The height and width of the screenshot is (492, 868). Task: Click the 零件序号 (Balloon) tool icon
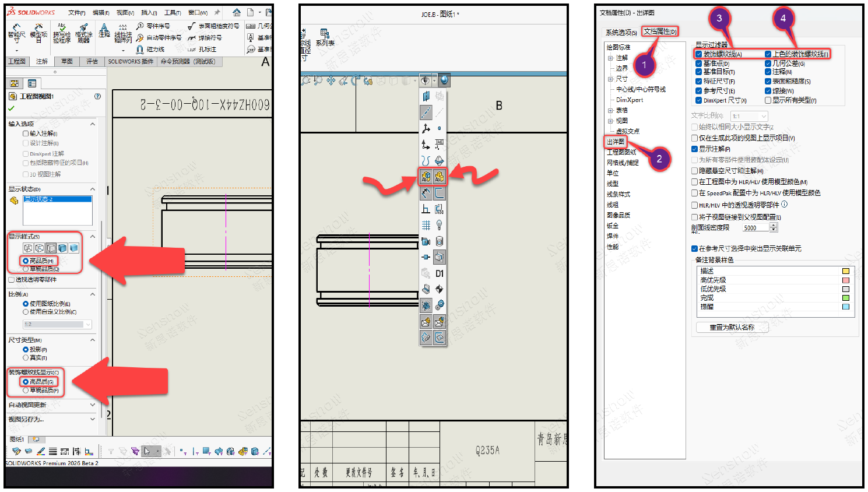pyautogui.click(x=140, y=26)
